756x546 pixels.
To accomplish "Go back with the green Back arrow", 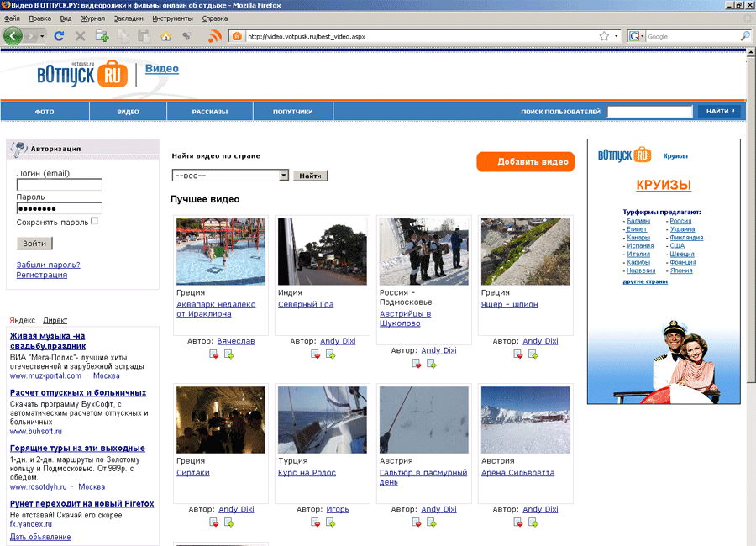I will pyautogui.click(x=13, y=36).
